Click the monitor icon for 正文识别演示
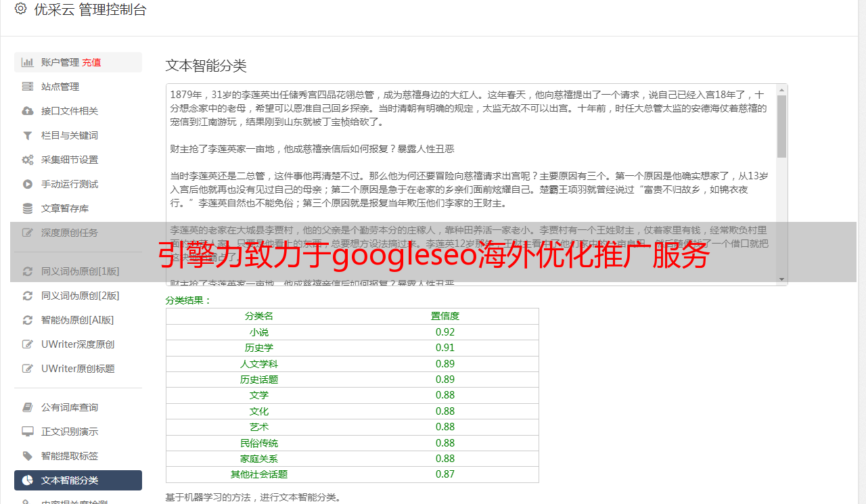Image resolution: width=866 pixels, height=504 pixels. (28, 432)
